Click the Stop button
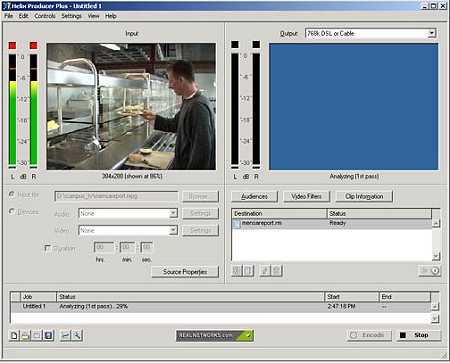The width and height of the screenshot is (450, 363). [419, 335]
